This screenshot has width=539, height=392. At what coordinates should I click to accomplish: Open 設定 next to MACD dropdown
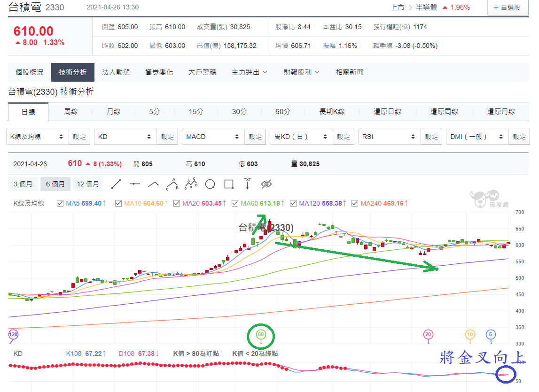(256, 137)
